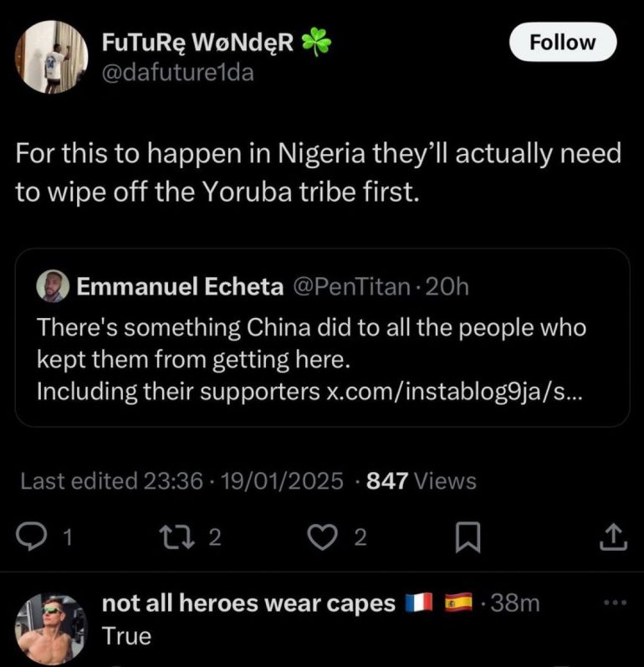Open the @dafuture1da handle
Viewport: 644px width, 667px height.
(x=177, y=72)
